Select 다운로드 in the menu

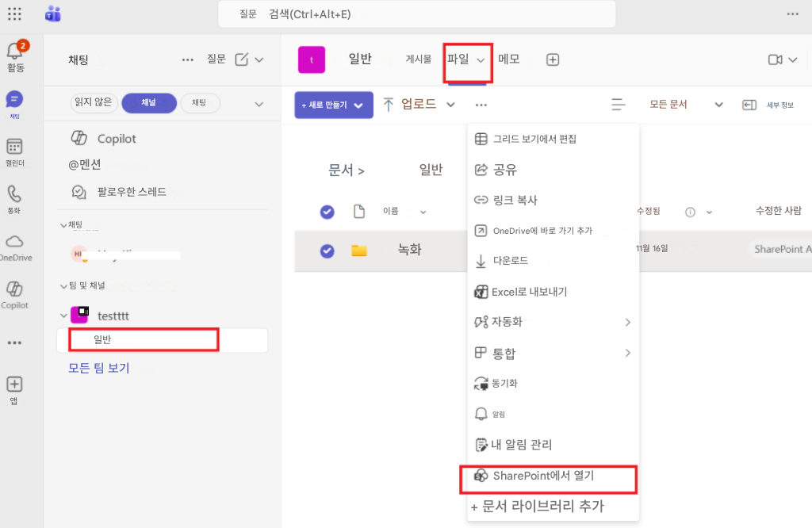point(553,261)
